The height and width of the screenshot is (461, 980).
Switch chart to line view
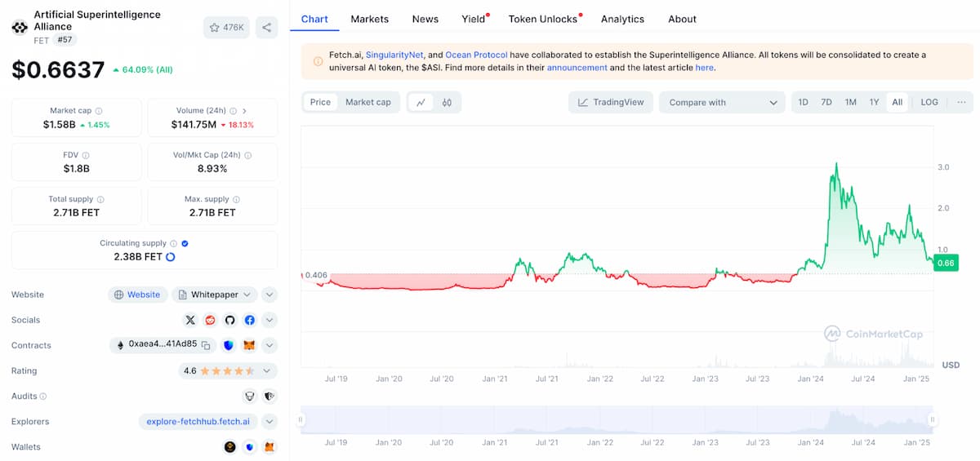coord(421,102)
